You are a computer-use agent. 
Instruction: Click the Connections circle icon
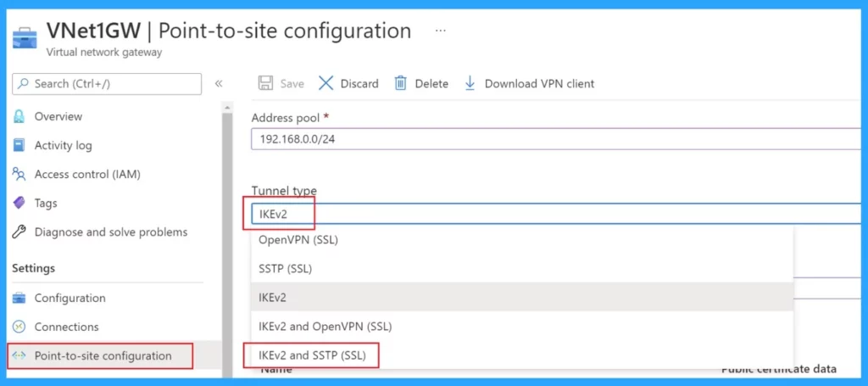tap(19, 327)
